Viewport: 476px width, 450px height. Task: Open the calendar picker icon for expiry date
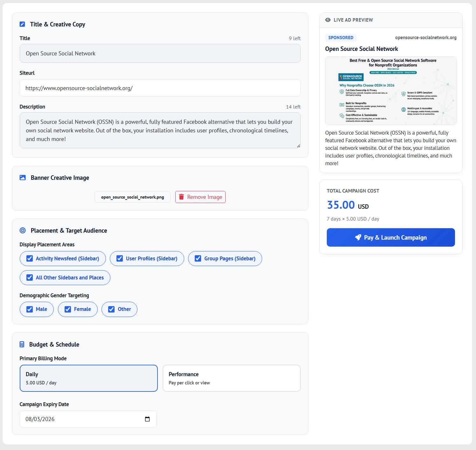147,419
